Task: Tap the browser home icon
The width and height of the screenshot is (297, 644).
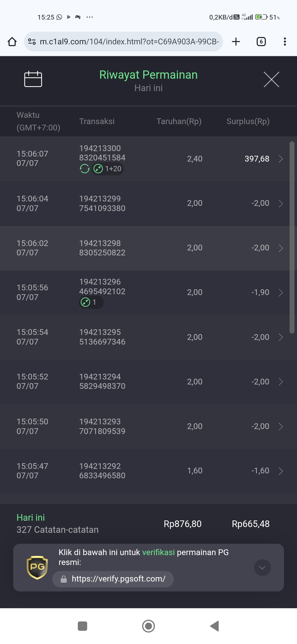Action: point(12,42)
